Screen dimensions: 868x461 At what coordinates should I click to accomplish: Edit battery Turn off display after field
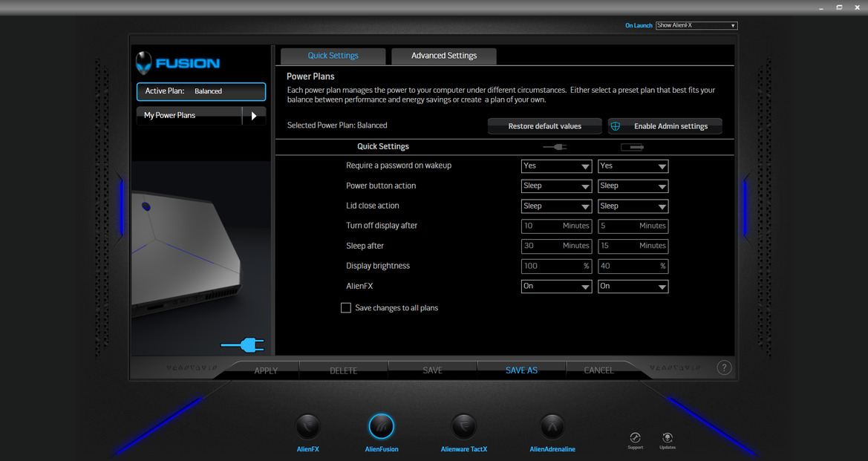[x=633, y=226]
